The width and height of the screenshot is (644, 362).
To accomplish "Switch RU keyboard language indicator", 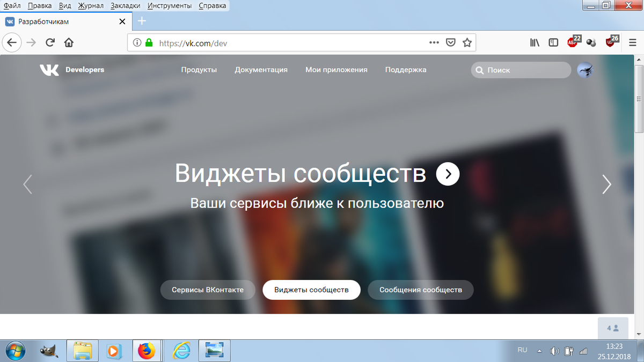I will click(522, 350).
